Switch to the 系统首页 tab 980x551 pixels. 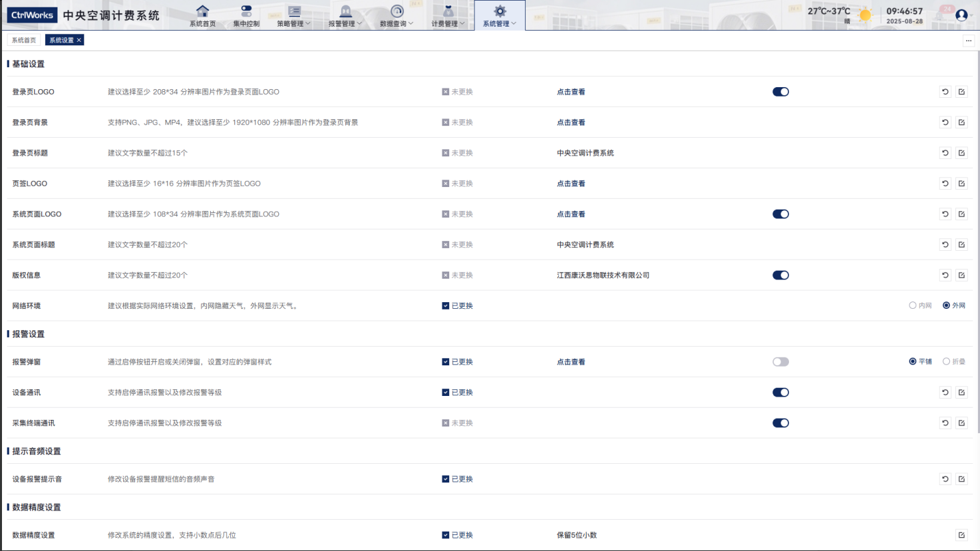pyautogui.click(x=24, y=41)
